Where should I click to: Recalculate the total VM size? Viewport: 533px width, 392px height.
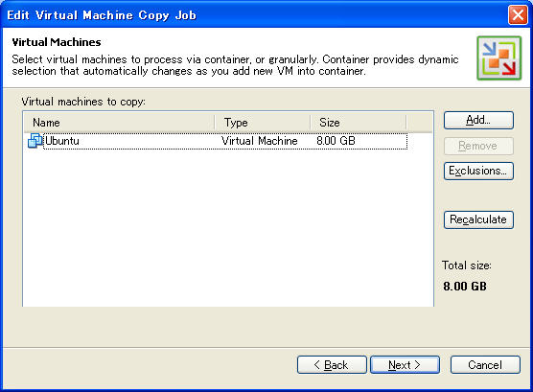point(478,219)
